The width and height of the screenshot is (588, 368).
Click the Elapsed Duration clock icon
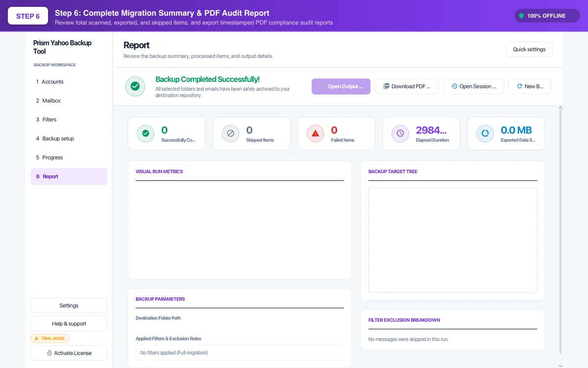click(x=400, y=133)
